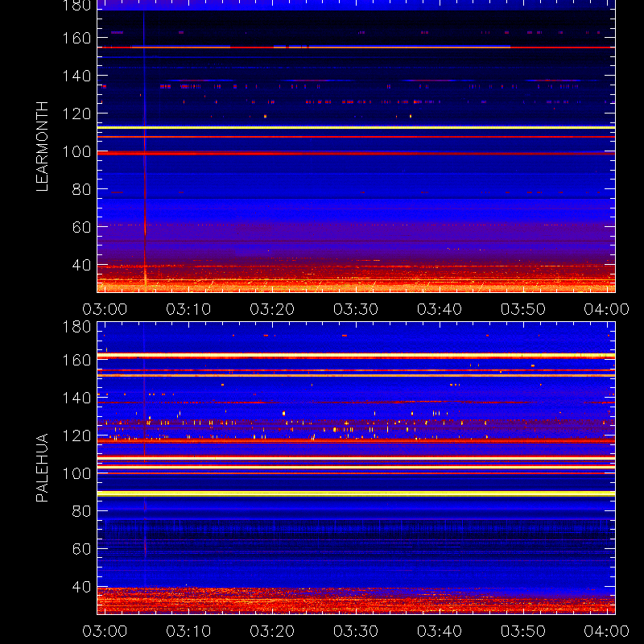Select the 140 frequency label on Learmonth plot
644x644 pixels.
point(76,76)
